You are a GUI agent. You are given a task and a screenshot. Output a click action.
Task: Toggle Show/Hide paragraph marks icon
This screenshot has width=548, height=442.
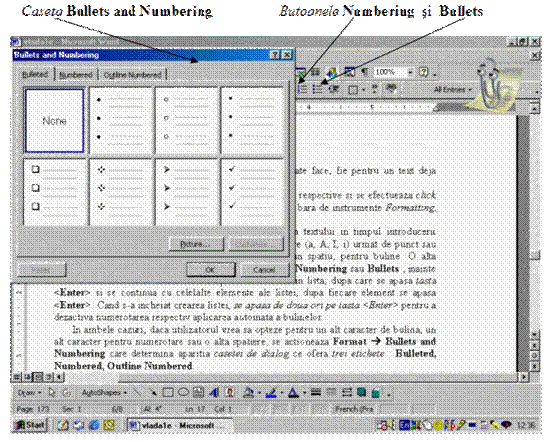(364, 72)
